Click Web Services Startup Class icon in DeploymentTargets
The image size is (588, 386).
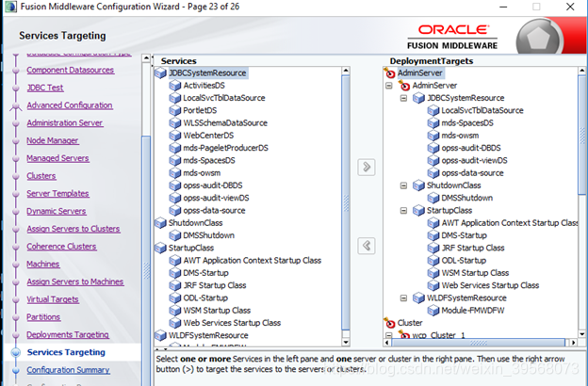(433, 285)
